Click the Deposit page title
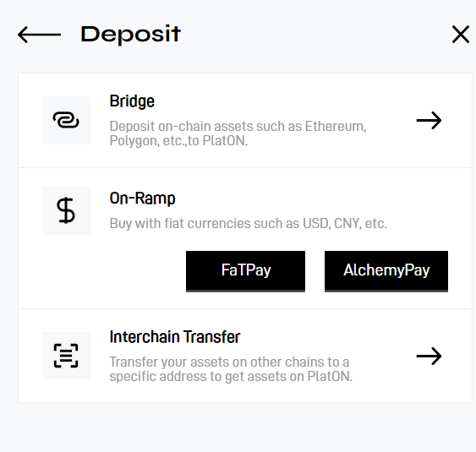This screenshot has height=452, width=476. 130,35
